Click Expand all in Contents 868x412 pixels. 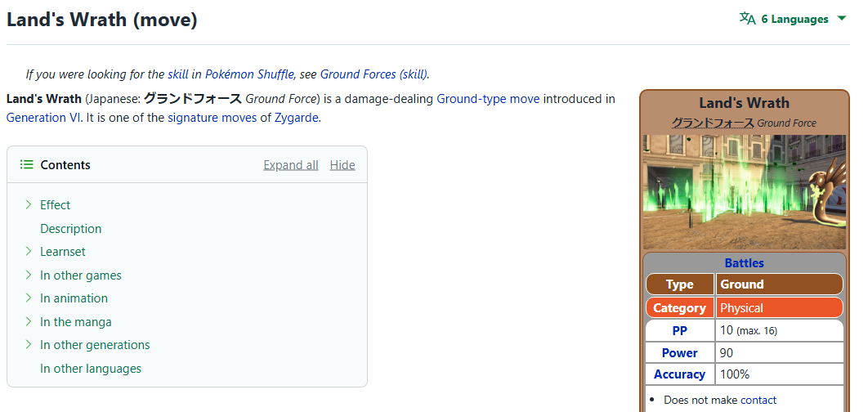click(291, 165)
